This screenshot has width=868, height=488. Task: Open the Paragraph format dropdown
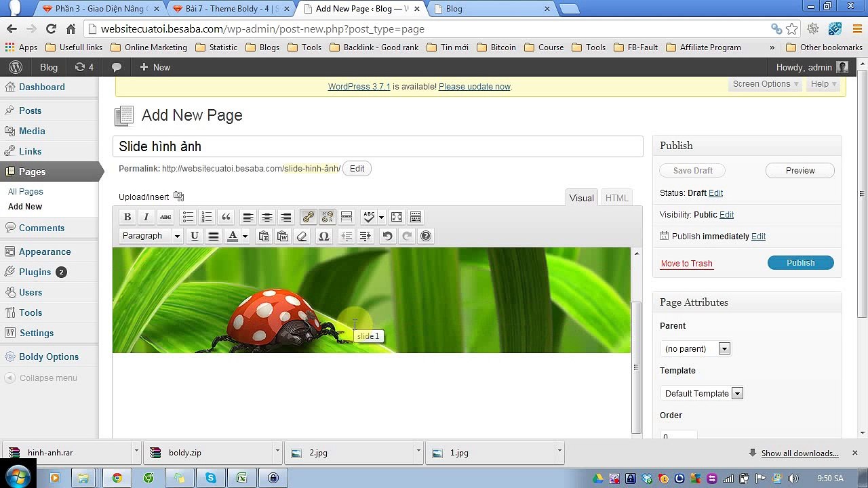point(151,236)
